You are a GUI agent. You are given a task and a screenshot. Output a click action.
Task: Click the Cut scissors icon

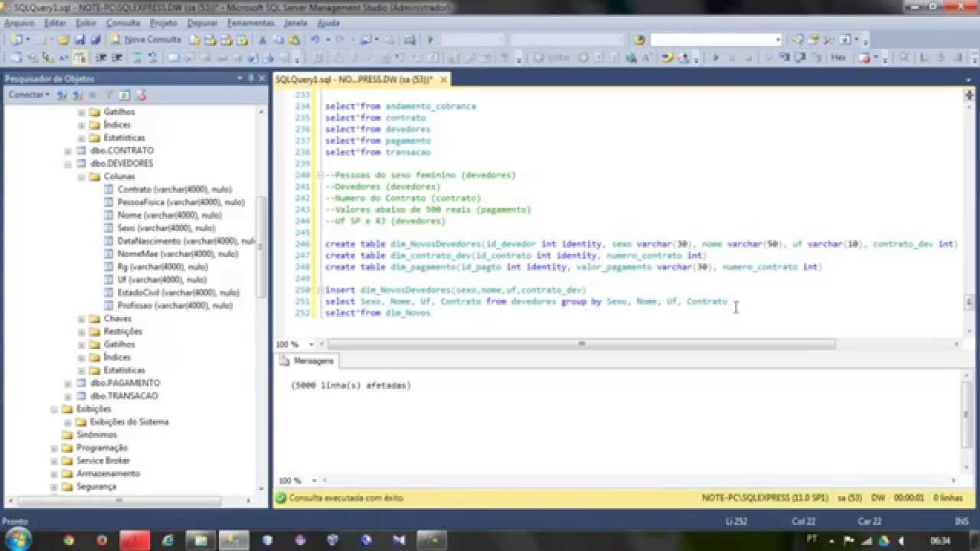tap(262, 40)
